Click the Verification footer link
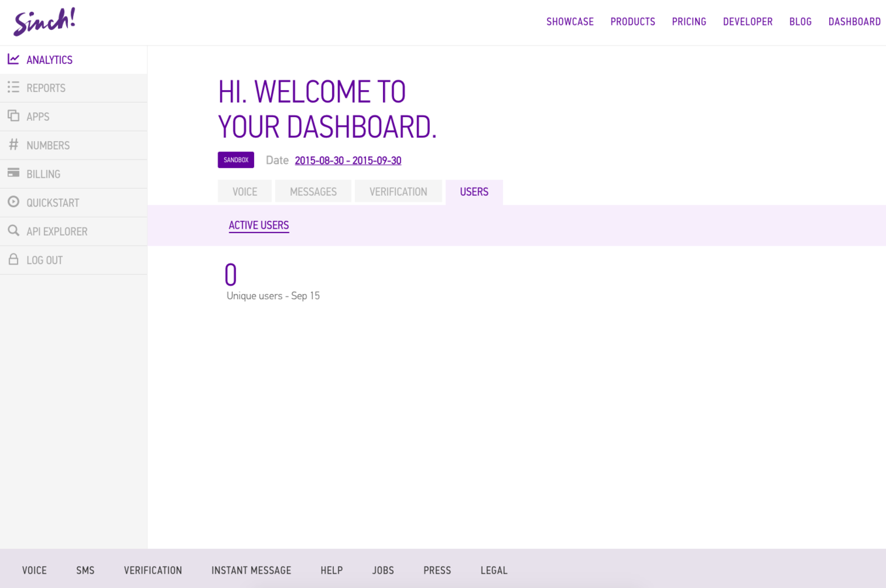 click(x=153, y=570)
